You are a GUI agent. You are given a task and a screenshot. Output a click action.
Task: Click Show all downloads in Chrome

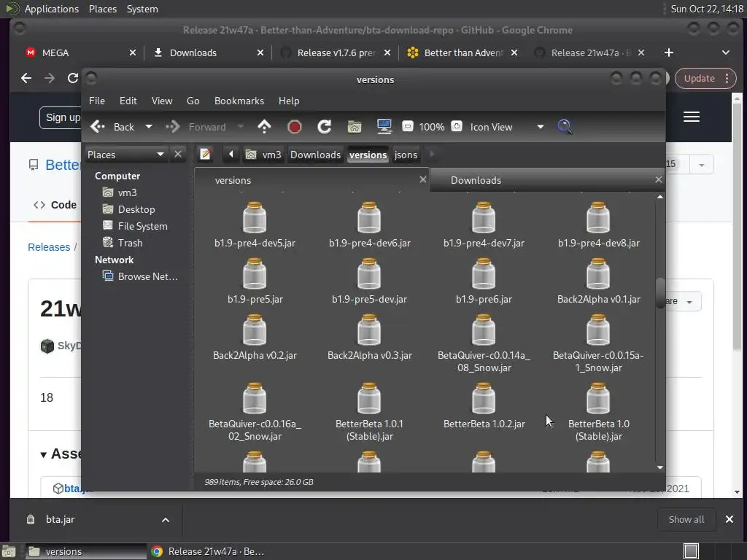[686, 519]
